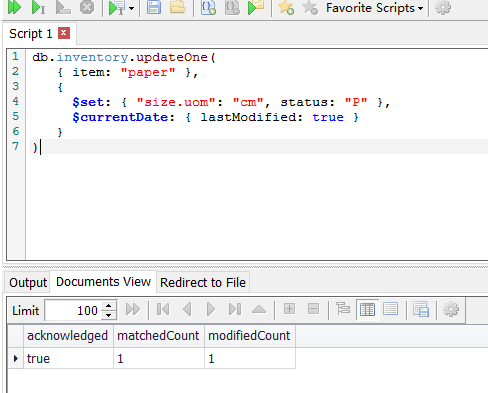This screenshot has width=488, height=393.
Task: Click the modifiedCount cell showing 1
Action: pos(249,359)
